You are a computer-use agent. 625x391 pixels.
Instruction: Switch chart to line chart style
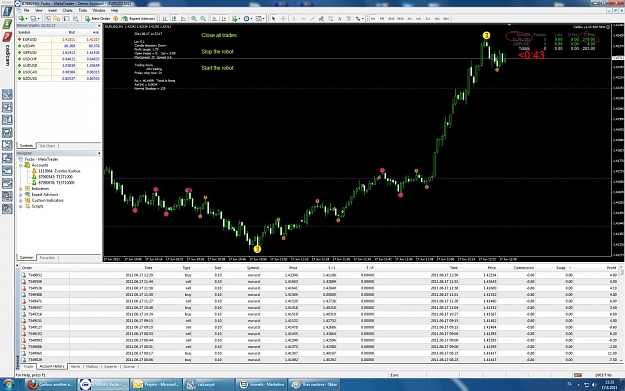[x=183, y=18]
